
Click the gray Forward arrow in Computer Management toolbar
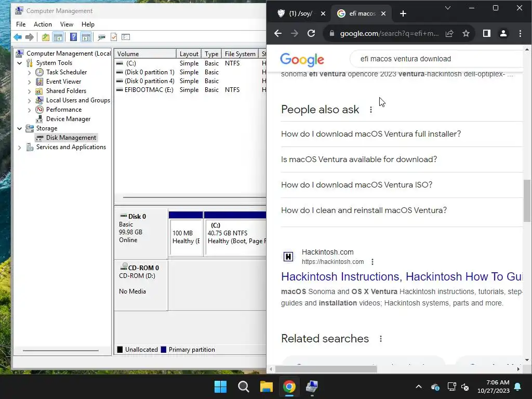30,37
